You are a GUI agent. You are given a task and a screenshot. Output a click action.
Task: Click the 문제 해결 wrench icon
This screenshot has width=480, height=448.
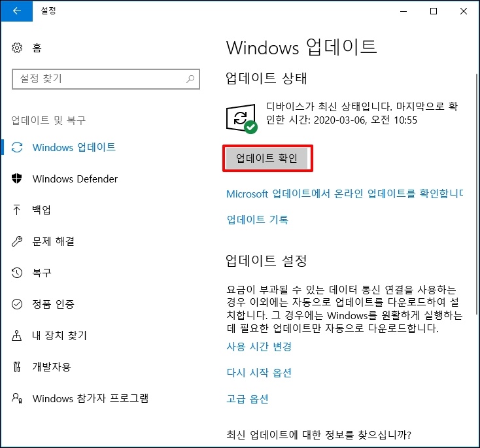pos(17,241)
